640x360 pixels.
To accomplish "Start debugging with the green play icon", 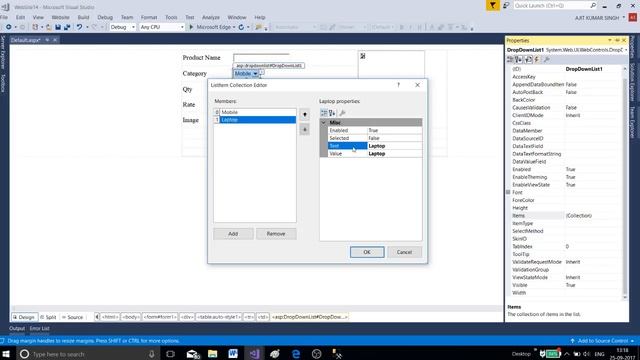I will click(x=191, y=27).
